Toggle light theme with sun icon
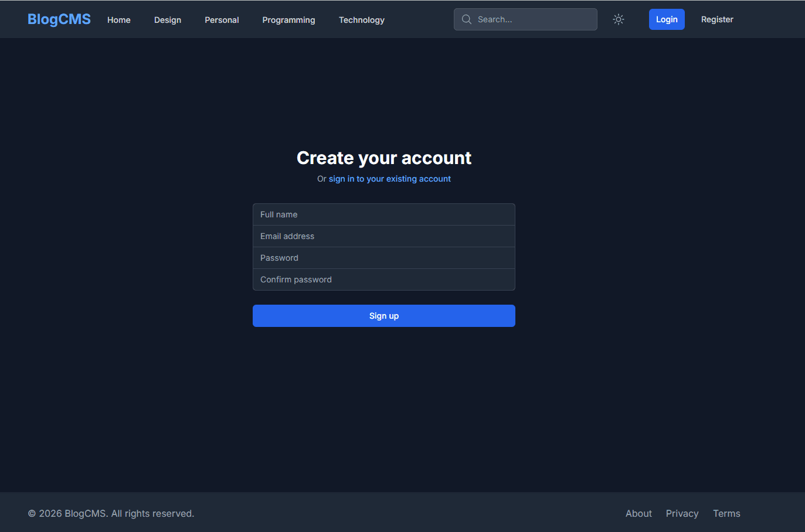This screenshot has height=532, width=805. point(619,19)
